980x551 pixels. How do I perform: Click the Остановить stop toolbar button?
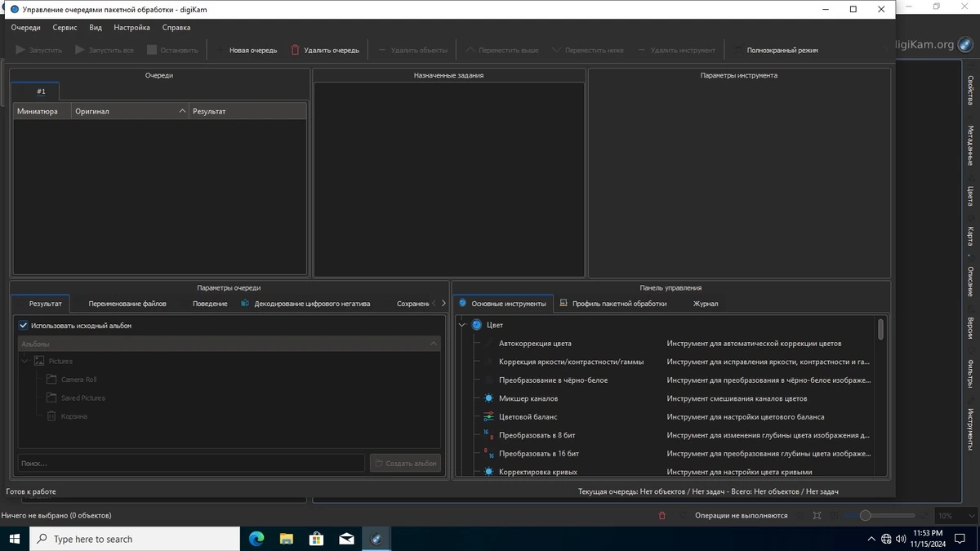pyautogui.click(x=171, y=50)
